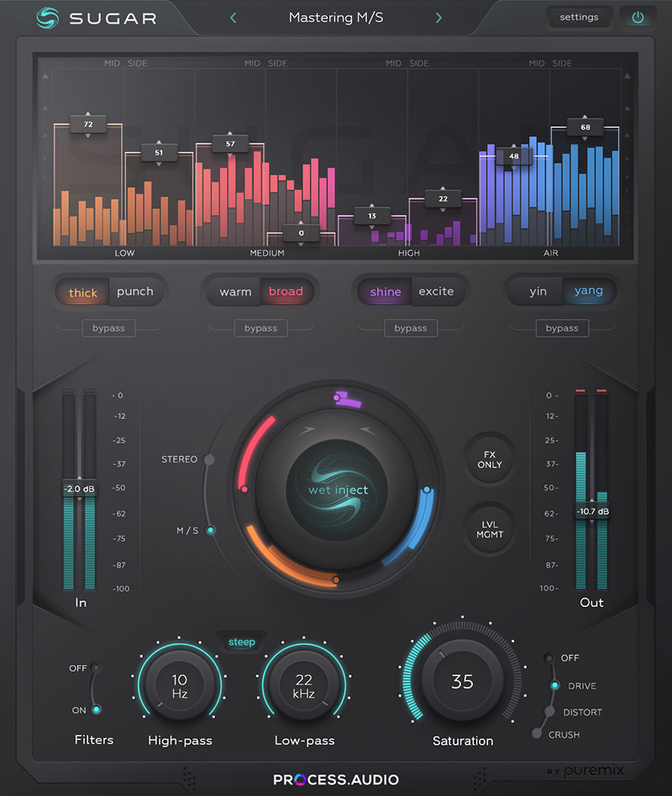
Task: Open the Mastering M/S preset selector
Action: click(336, 17)
